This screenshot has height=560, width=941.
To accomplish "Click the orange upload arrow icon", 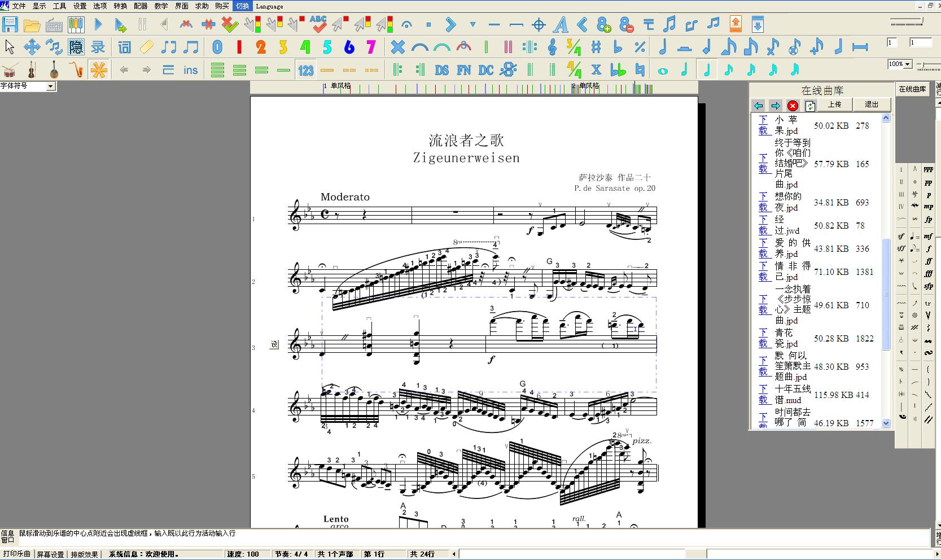I will pos(736,24).
